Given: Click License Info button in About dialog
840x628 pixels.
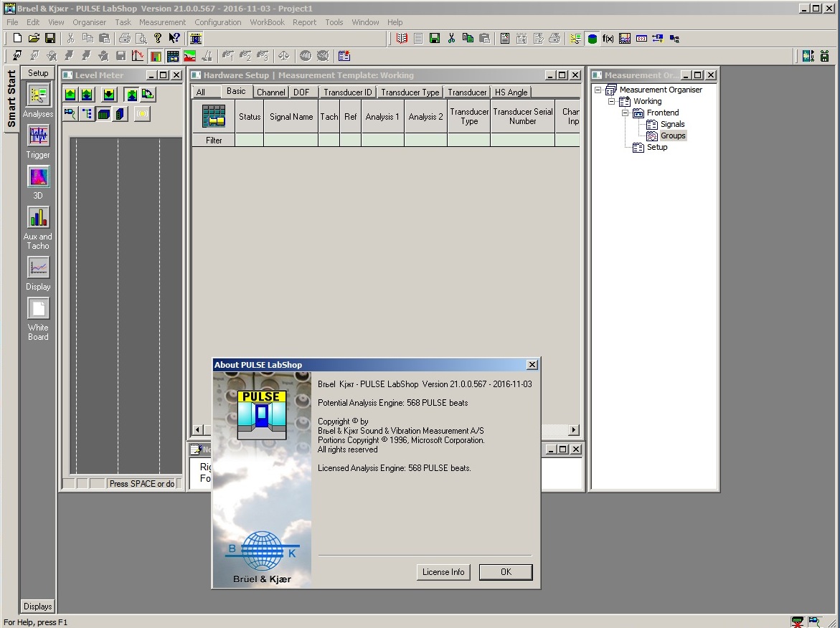Looking at the screenshot, I should 443,572.
